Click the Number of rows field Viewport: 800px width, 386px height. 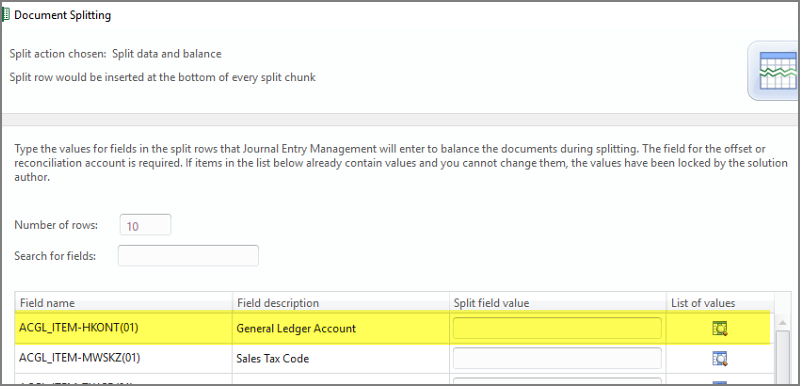click(145, 225)
